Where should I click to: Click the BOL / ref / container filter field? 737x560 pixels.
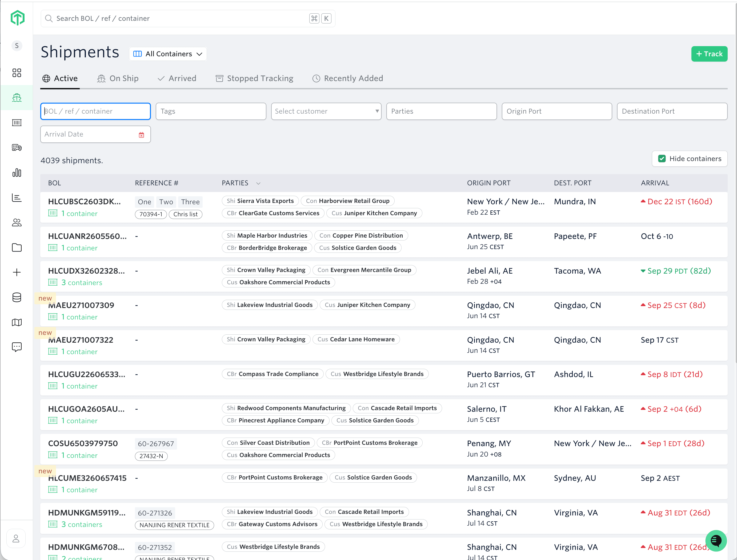(95, 111)
